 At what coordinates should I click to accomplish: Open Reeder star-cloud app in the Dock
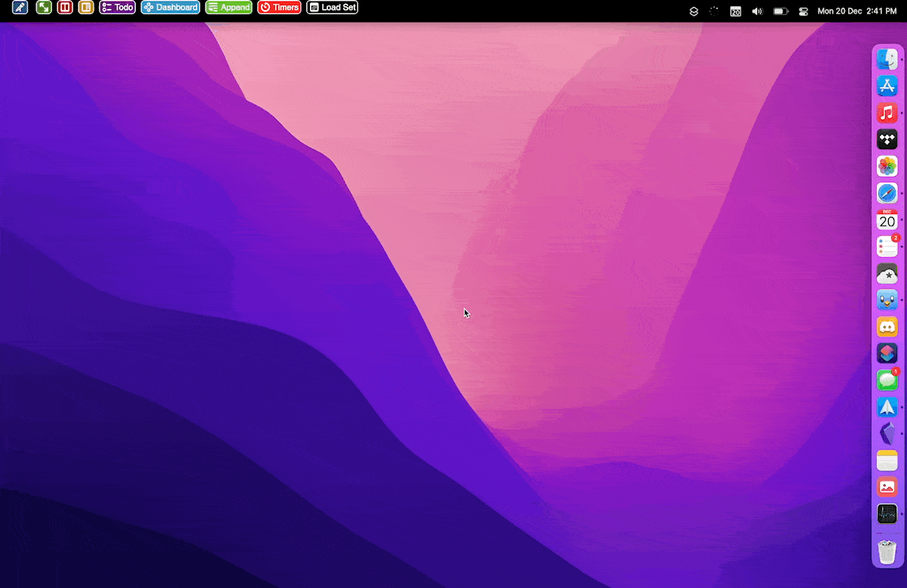(887, 273)
